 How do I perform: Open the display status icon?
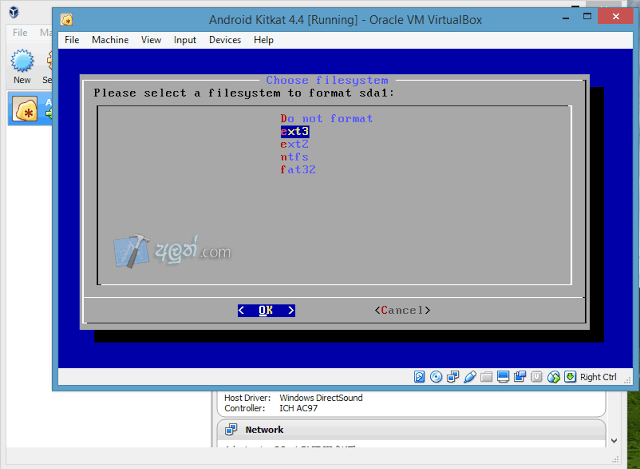tap(503, 376)
